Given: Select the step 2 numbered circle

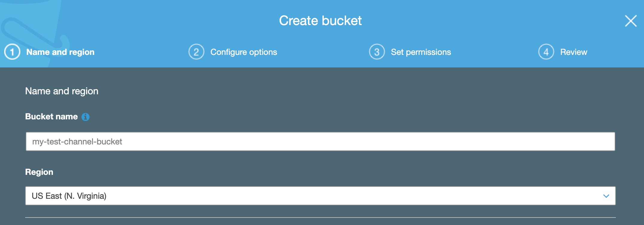Looking at the screenshot, I should [x=196, y=52].
